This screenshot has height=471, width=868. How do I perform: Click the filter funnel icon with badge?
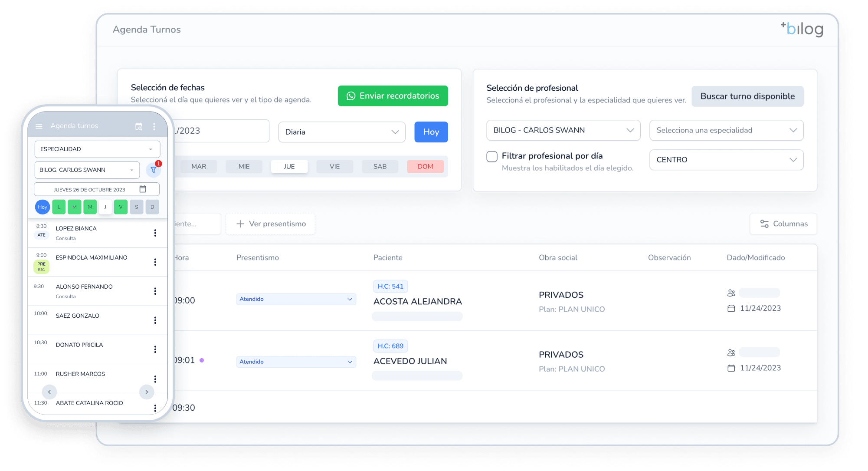(x=154, y=170)
